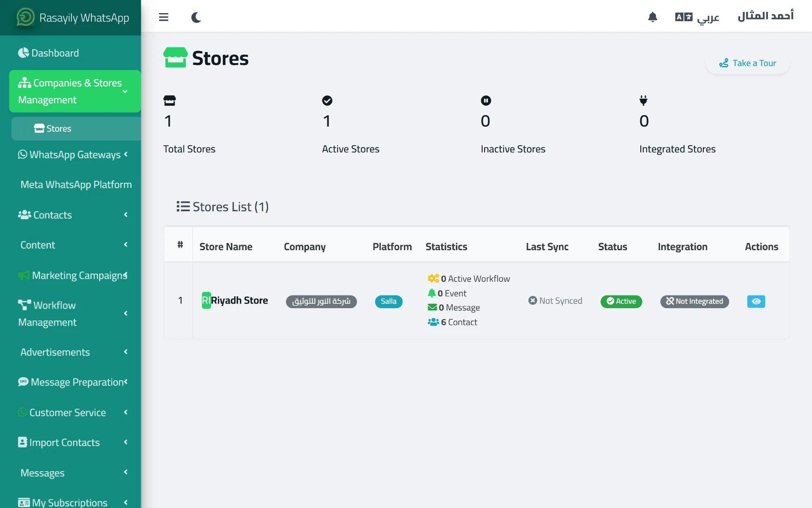This screenshot has width=812, height=508.
Task: Click the Riyadh Store R avatar
Action: [206, 301]
